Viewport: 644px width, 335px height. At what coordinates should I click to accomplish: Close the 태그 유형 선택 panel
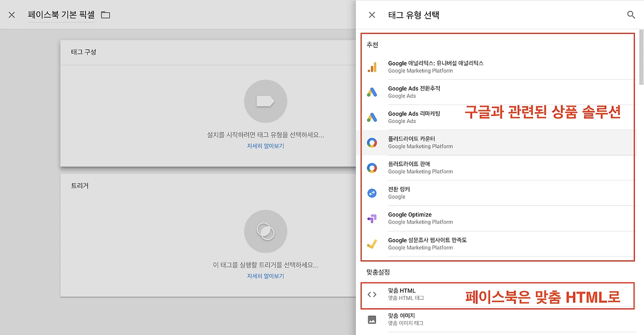pos(372,15)
